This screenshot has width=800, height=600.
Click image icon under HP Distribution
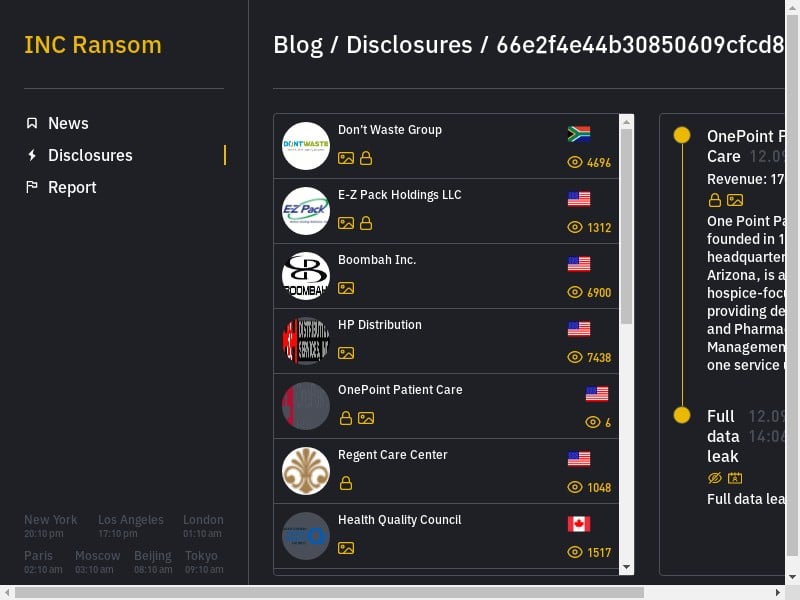click(346, 353)
